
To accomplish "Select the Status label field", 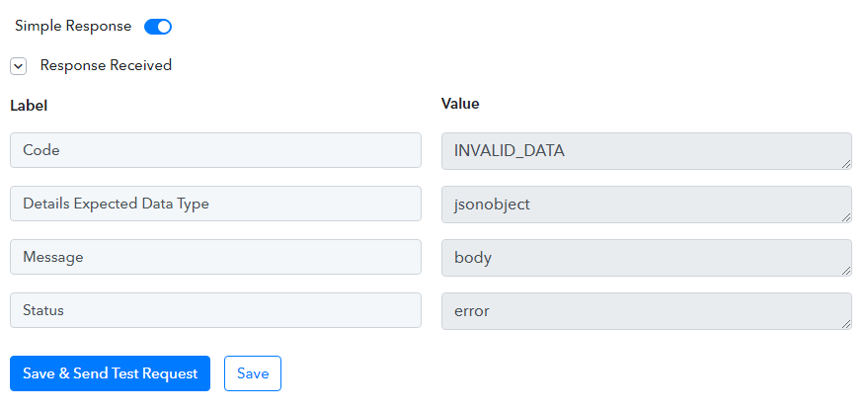I will click(215, 310).
